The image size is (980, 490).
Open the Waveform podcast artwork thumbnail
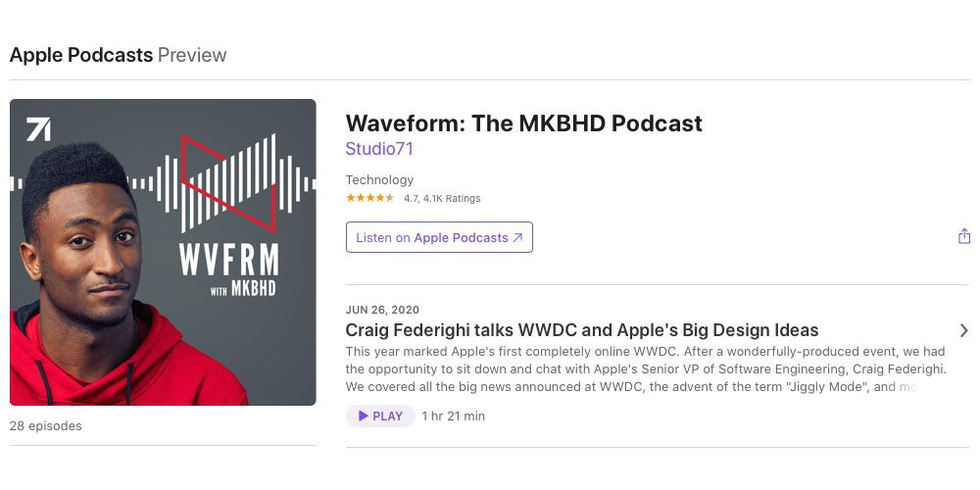(x=163, y=252)
